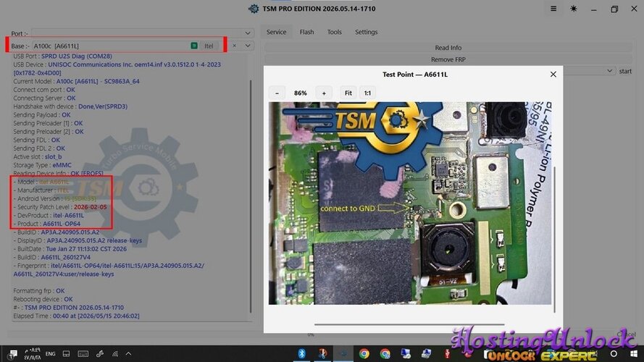Click the log panel vertical scrollbar
This screenshot has height=362, width=644.
(251, 196)
